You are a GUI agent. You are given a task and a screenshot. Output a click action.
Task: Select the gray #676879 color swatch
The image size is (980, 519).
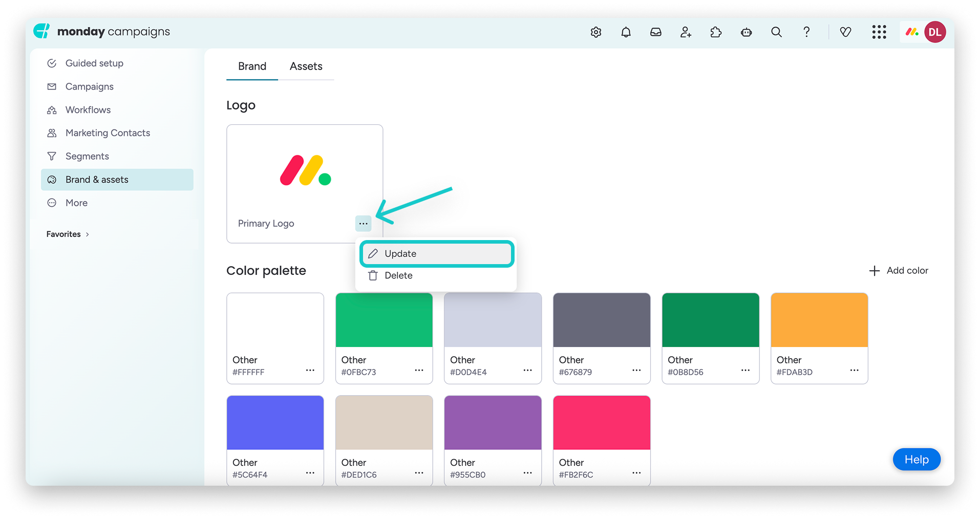point(602,320)
